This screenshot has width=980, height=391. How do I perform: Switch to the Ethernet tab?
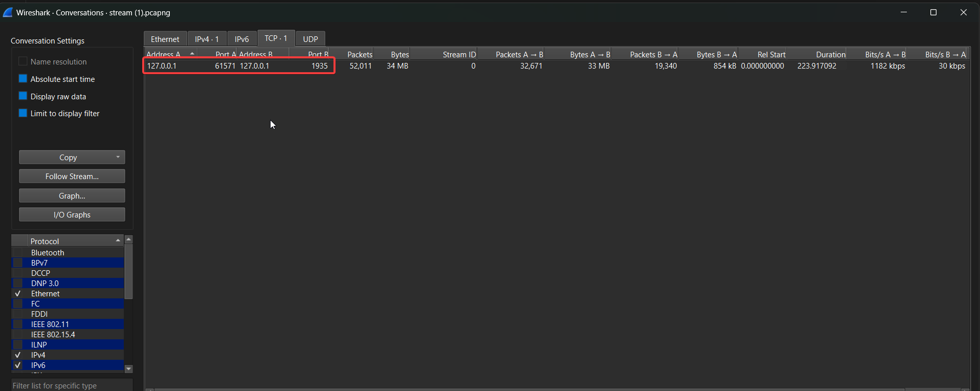tap(165, 39)
